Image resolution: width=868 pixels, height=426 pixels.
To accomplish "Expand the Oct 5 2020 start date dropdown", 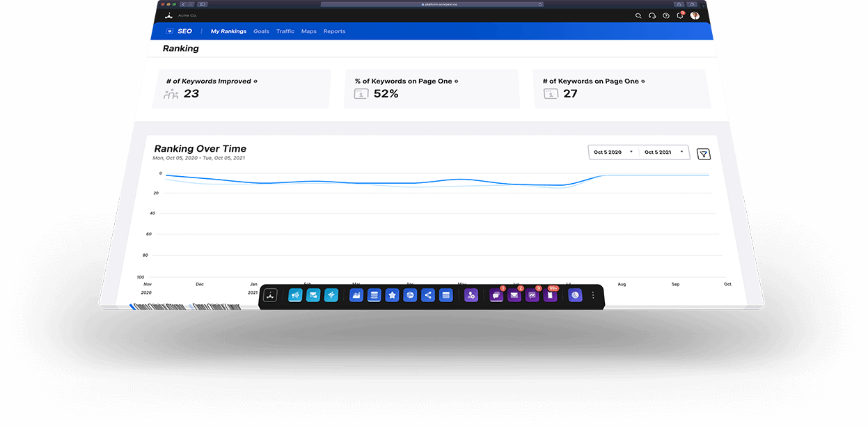I will pyautogui.click(x=613, y=152).
